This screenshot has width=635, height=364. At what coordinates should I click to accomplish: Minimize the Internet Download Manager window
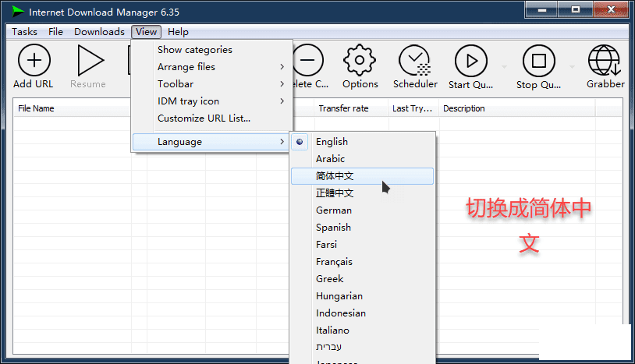[542, 9]
